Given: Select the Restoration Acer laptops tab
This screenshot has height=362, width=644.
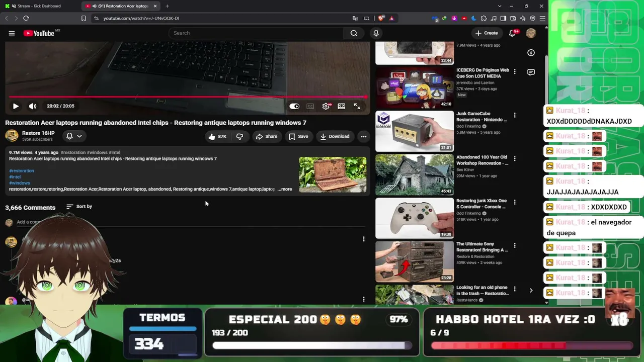Looking at the screenshot, I should [121, 6].
